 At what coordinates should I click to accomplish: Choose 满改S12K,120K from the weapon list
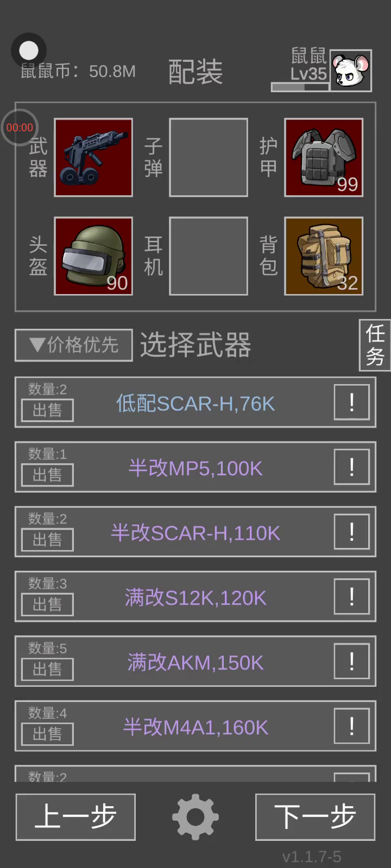click(x=195, y=596)
